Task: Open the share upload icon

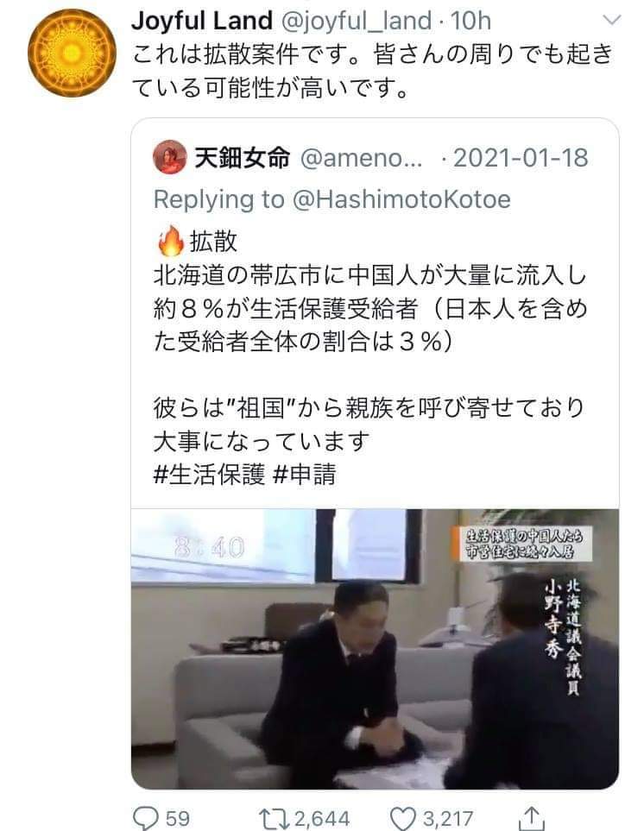Action: pos(531,818)
